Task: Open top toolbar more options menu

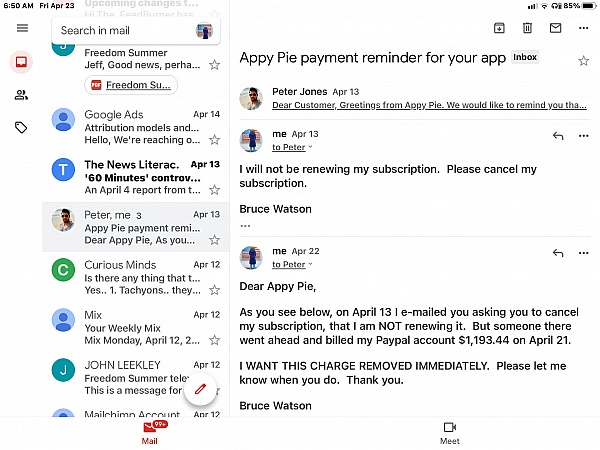Action: tap(584, 28)
